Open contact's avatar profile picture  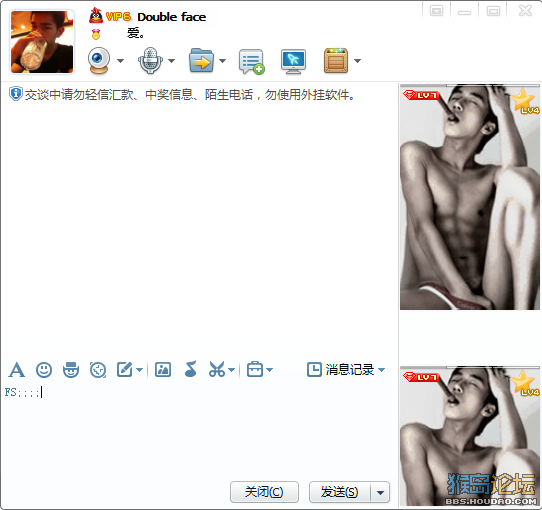click(x=42, y=42)
